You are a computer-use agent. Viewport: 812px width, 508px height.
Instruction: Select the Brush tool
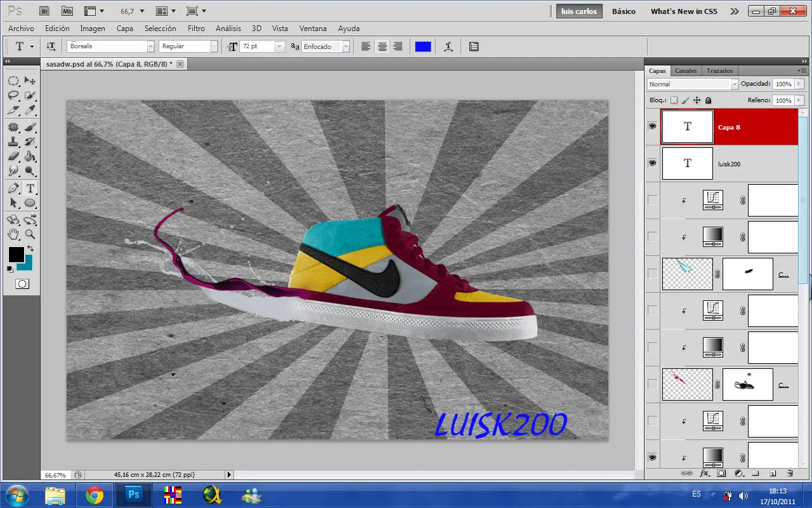(x=30, y=126)
